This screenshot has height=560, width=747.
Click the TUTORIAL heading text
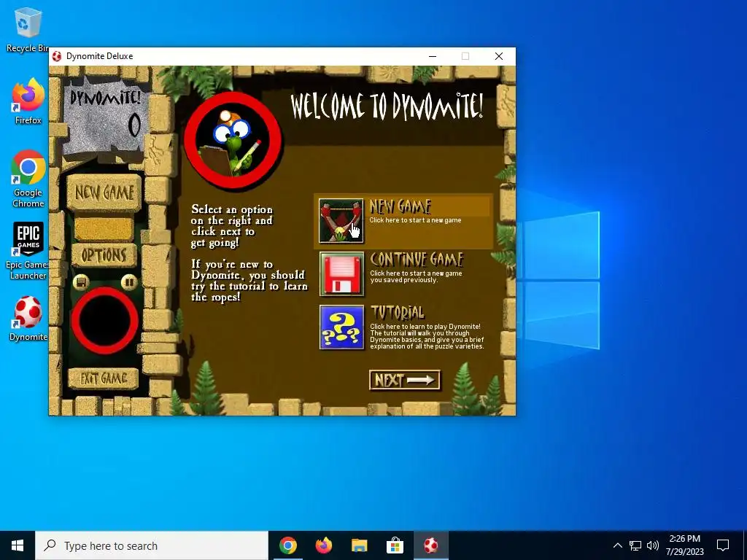(x=397, y=313)
